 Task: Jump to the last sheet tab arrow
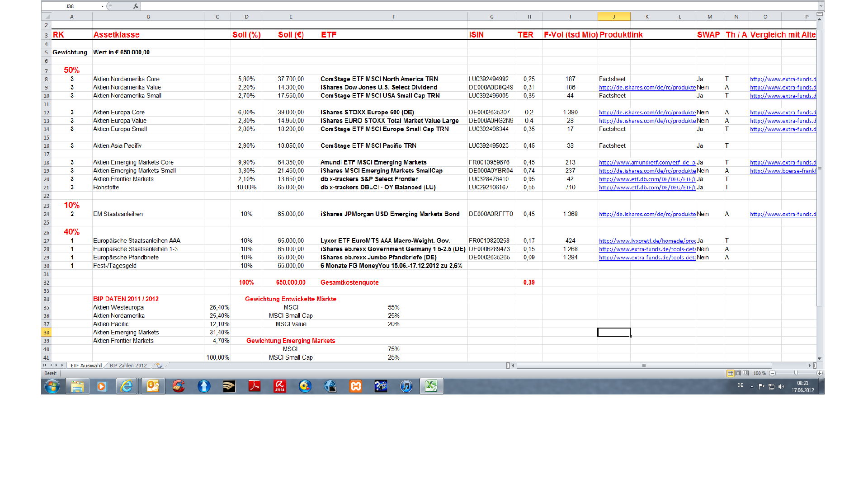[x=63, y=366]
